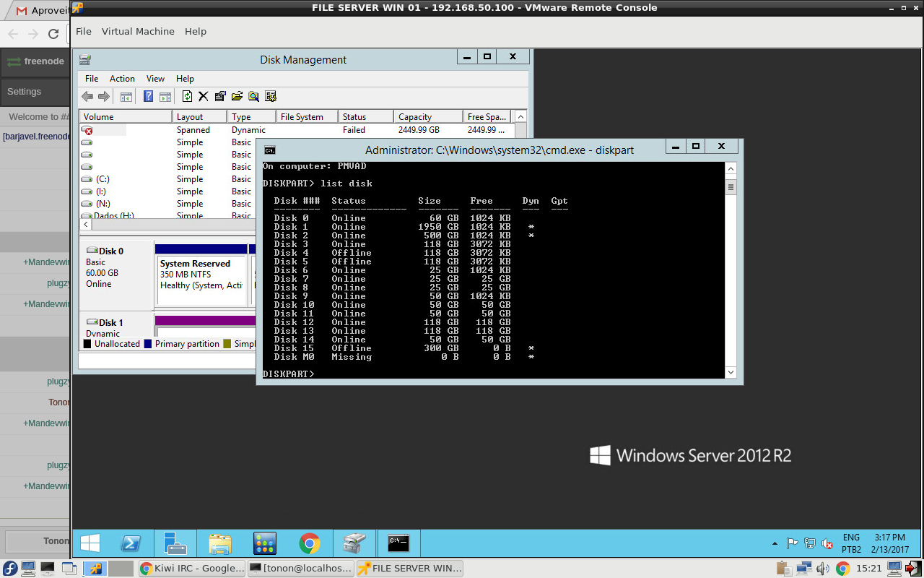Click the cmd window scroll down arrow
The image size is (924, 578).
(x=731, y=372)
